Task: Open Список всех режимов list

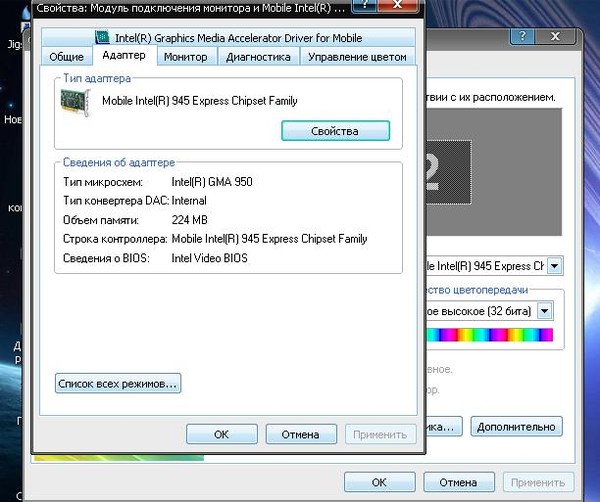Action: click(x=118, y=383)
